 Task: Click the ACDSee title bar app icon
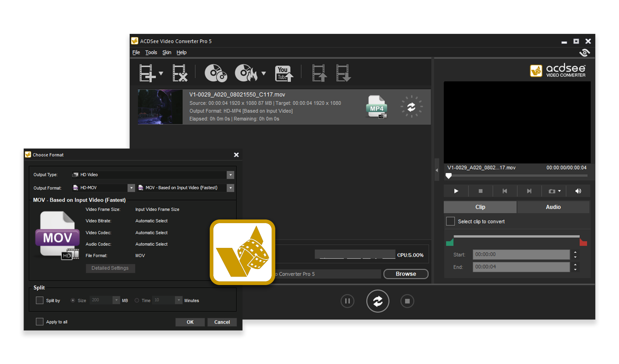tap(135, 41)
